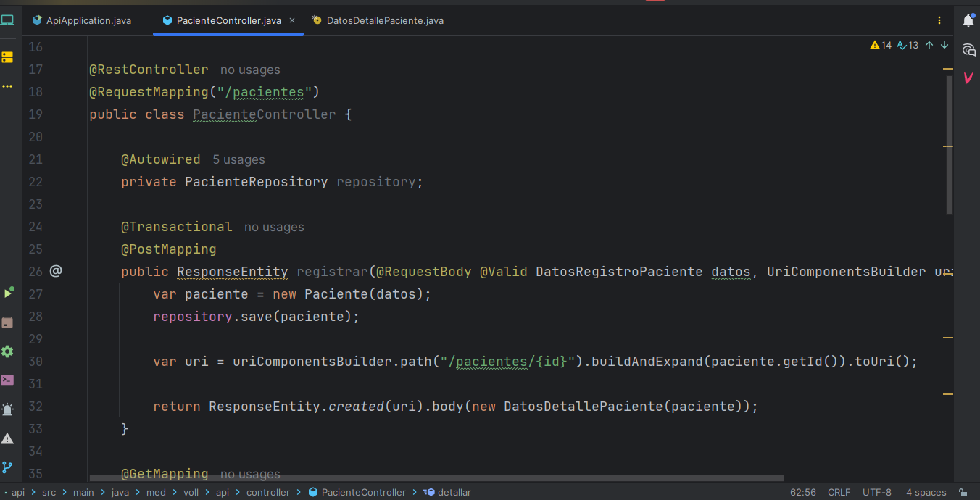Open the Git tool window

[7, 467]
